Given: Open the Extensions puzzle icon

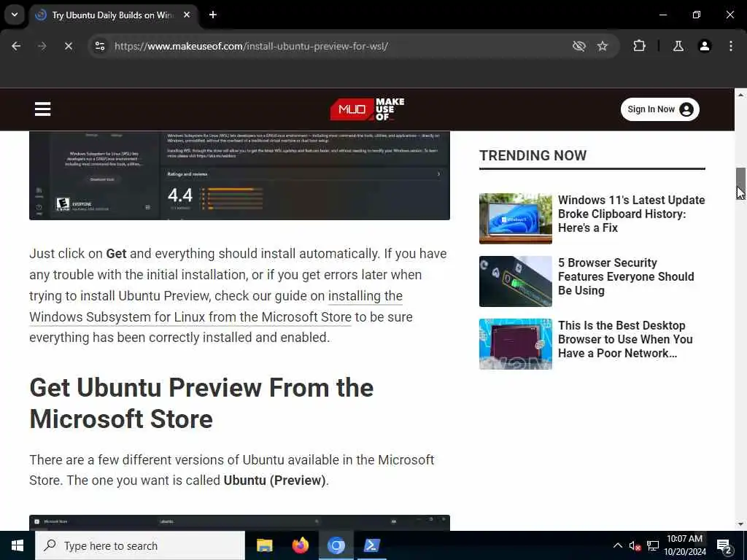Looking at the screenshot, I should (x=639, y=46).
